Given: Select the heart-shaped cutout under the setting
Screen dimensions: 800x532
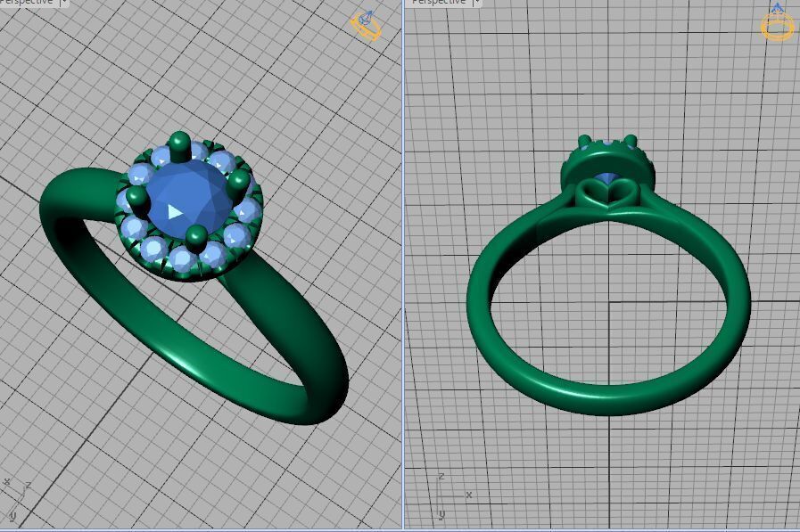Looking at the screenshot, I should click(606, 195).
